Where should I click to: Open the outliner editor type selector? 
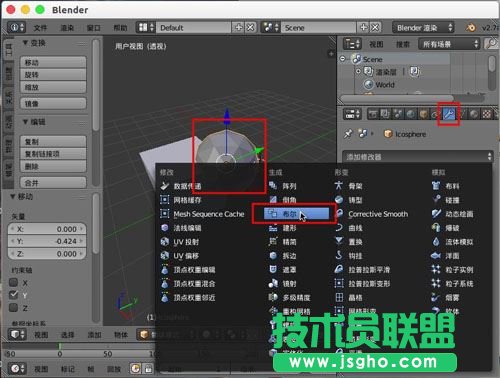click(353, 44)
